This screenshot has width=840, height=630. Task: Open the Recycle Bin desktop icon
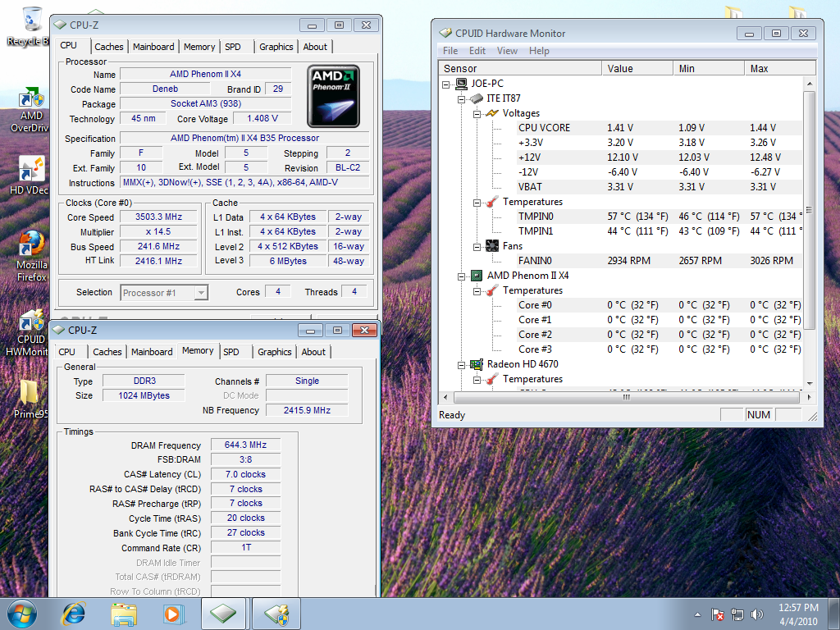(x=33, y=21)
